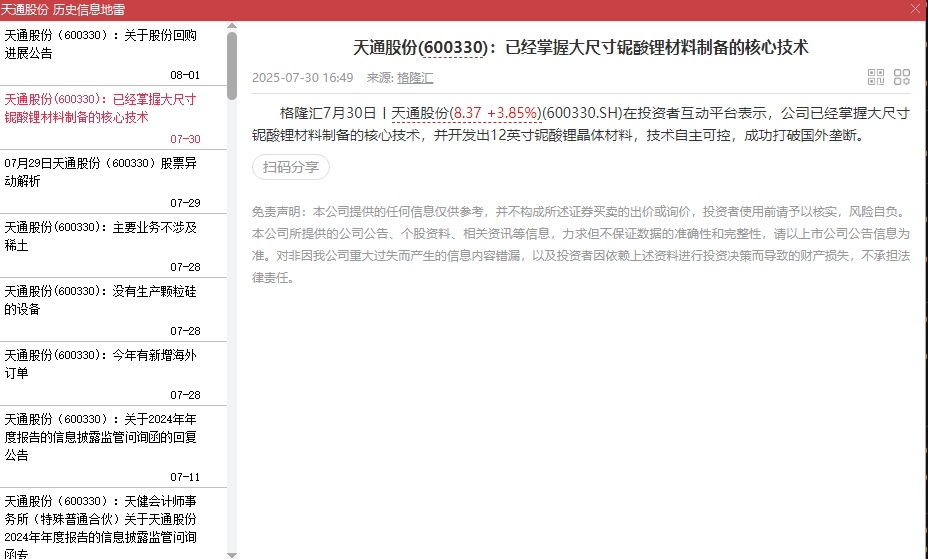This screenshot has width=928, height=559.
Task: Open the 07月29日 股票异动解析 item
Action: 113,182
